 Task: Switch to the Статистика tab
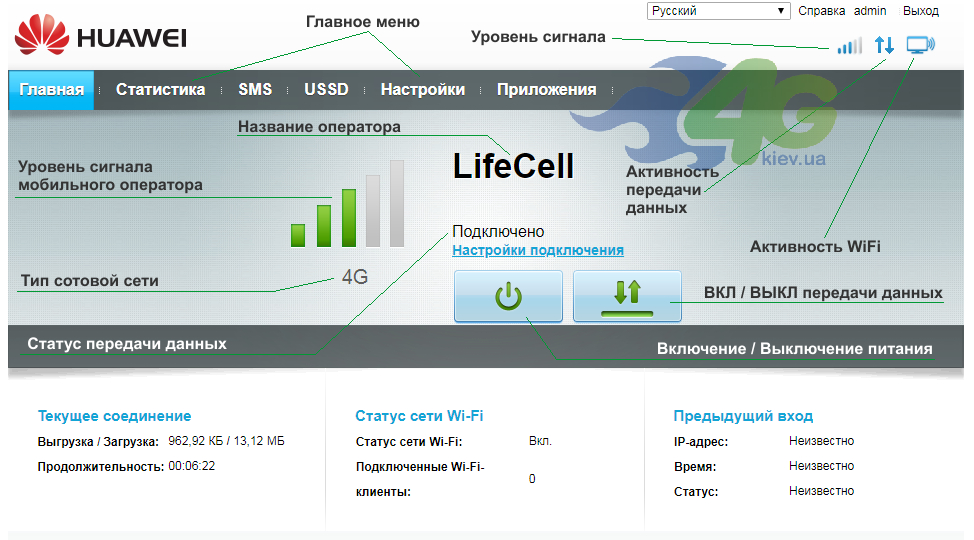tap(160, 89)
